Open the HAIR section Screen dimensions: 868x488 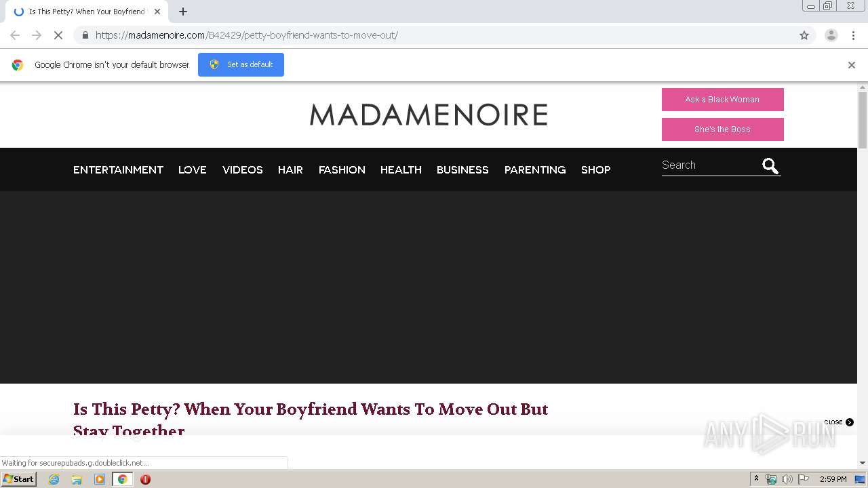[290, 170]
